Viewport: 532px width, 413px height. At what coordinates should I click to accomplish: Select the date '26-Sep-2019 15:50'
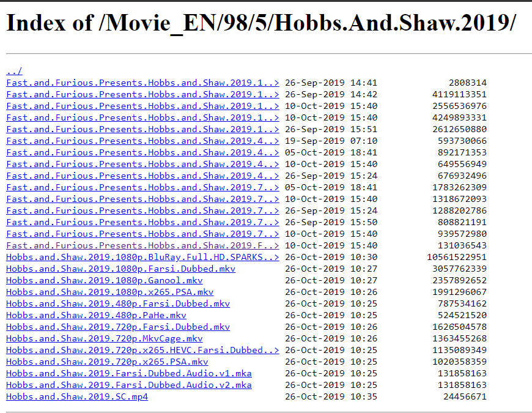pos(331,222)
